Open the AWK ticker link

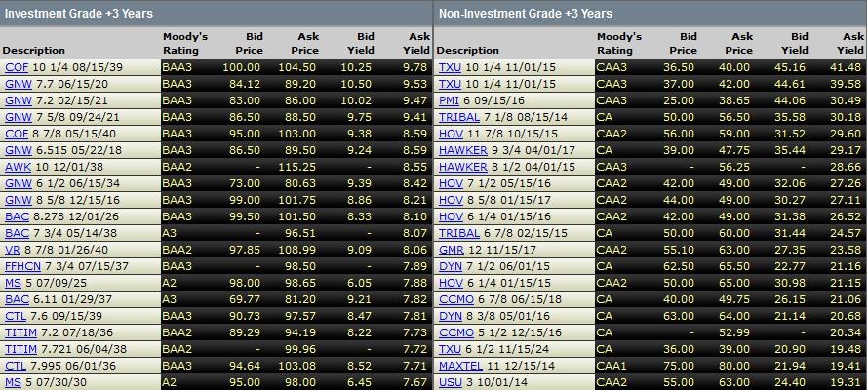click(18, 167)
